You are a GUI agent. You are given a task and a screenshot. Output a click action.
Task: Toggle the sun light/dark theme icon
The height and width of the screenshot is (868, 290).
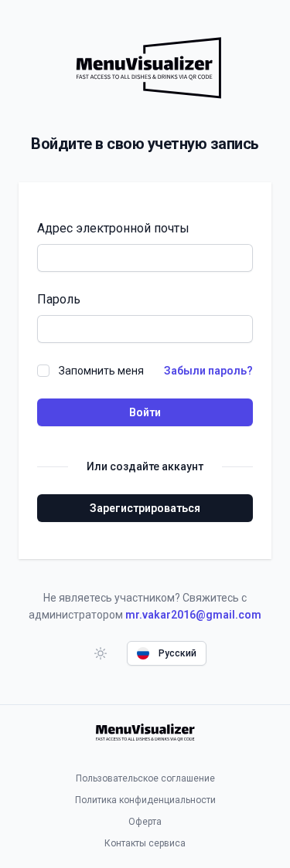[101, 653]
